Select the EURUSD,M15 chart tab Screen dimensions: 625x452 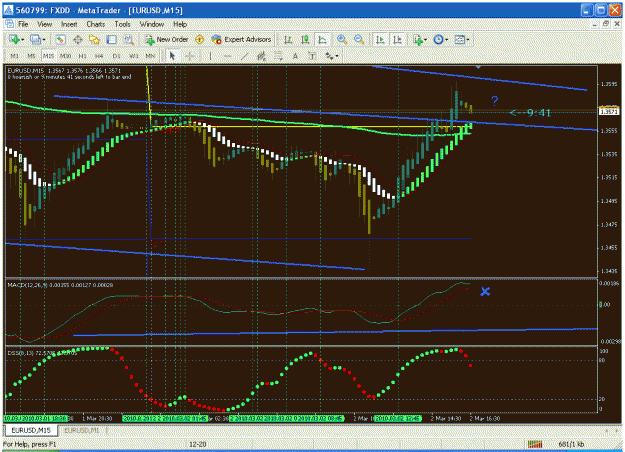coord(31,430)
